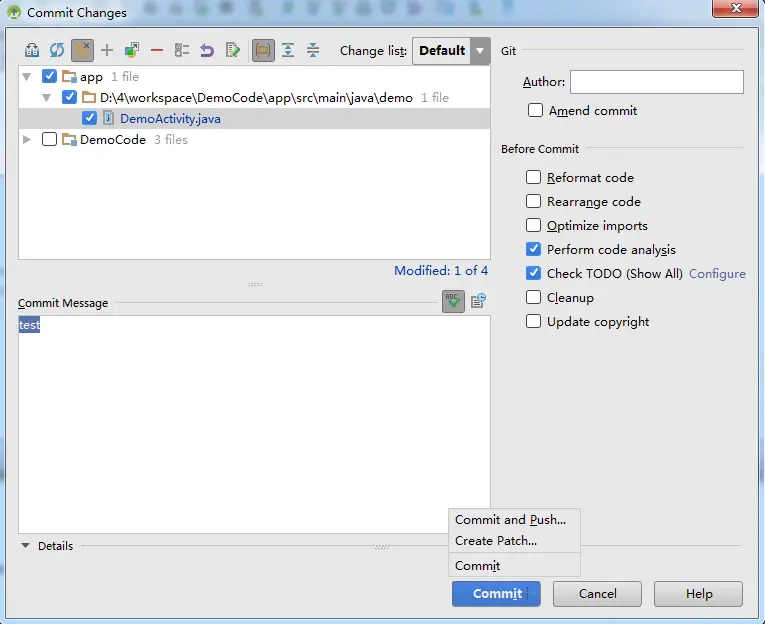Collapse the Details section triangle

(25, 545)
